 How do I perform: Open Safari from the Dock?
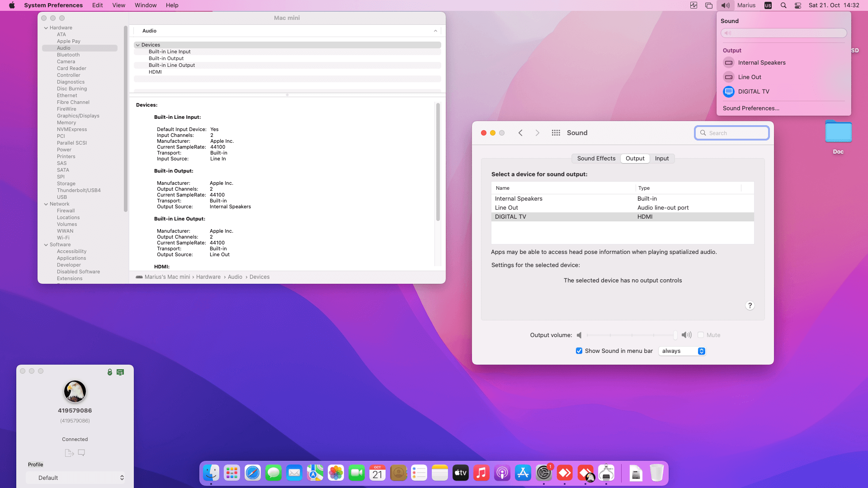[253, 473]
